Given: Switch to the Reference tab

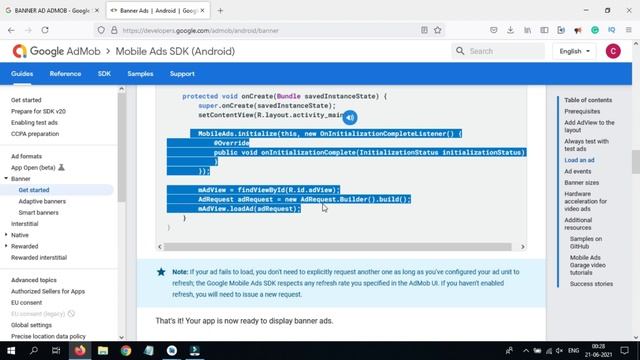Looking at the screenshot, I should click(x=65, y=74).
